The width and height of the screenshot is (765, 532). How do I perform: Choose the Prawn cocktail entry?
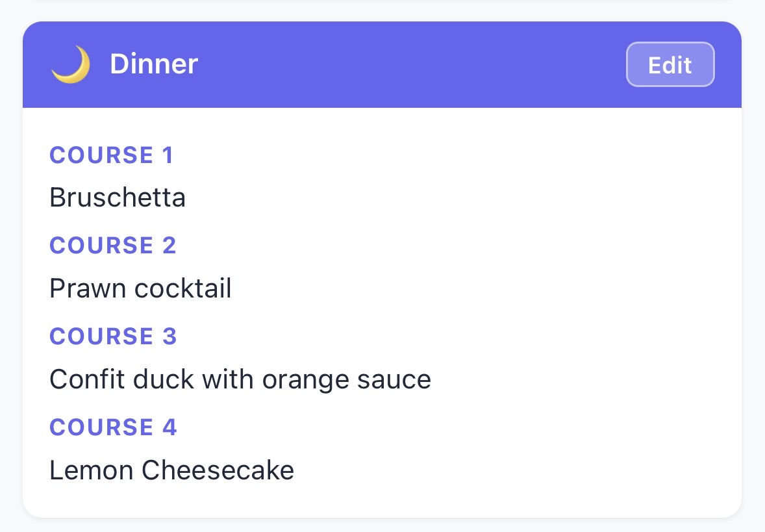pos(140,288)
